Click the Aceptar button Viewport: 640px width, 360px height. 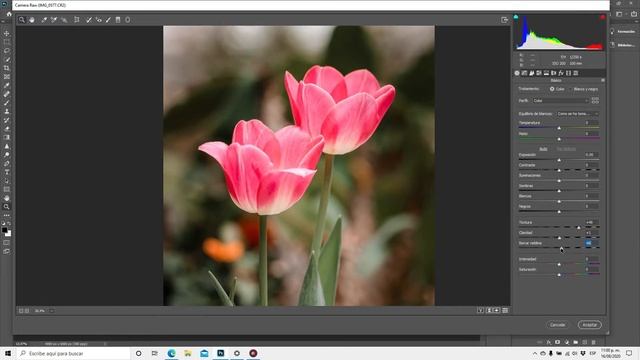click(x=589, y=325)
